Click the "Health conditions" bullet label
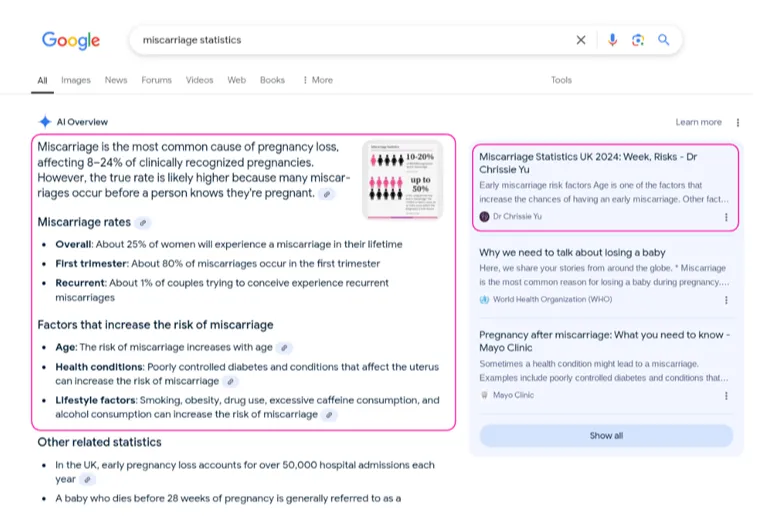The height and width of the screenshot is (521, 776). pos(99,367)
